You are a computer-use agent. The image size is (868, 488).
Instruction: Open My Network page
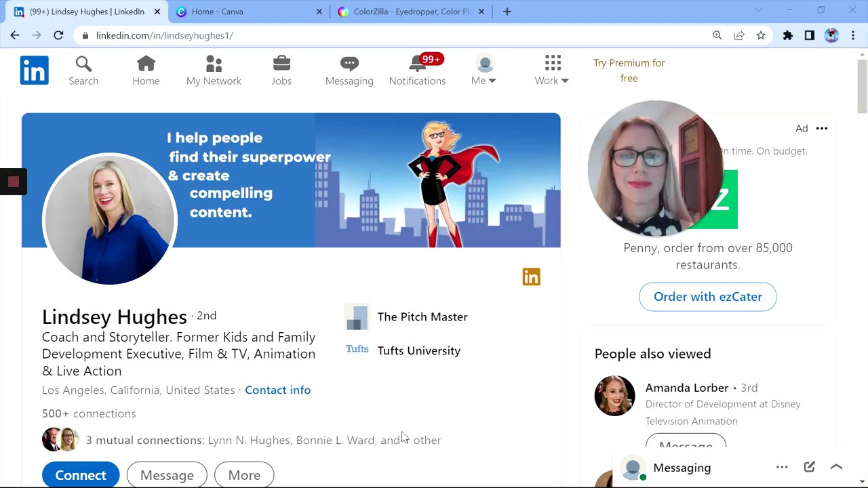214,71
